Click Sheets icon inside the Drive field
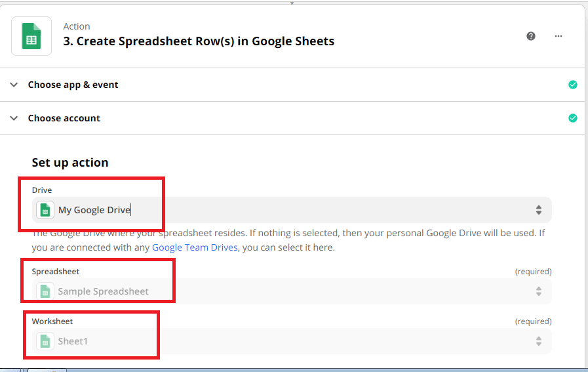 pyautogui.click(x=45, y=210)
